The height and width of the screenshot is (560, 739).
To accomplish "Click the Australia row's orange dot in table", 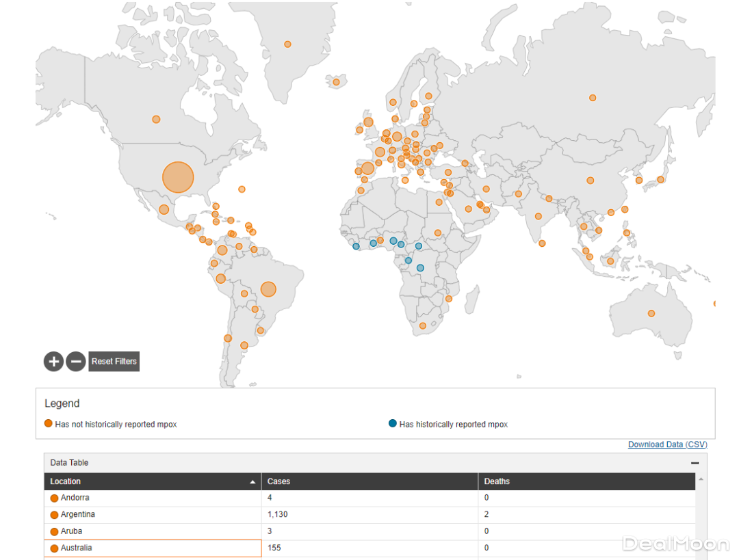I will pyautogui.click(x=54, y=548).
